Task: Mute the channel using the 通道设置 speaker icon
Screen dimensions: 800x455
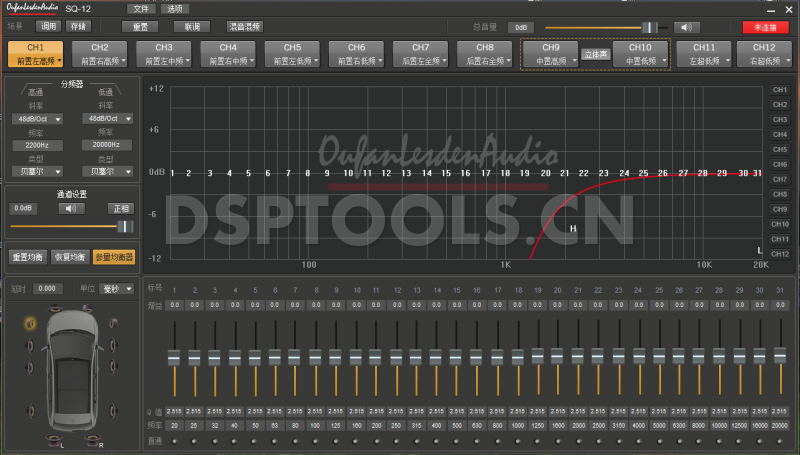Action: pyautogui.click(x=71, y=209)
